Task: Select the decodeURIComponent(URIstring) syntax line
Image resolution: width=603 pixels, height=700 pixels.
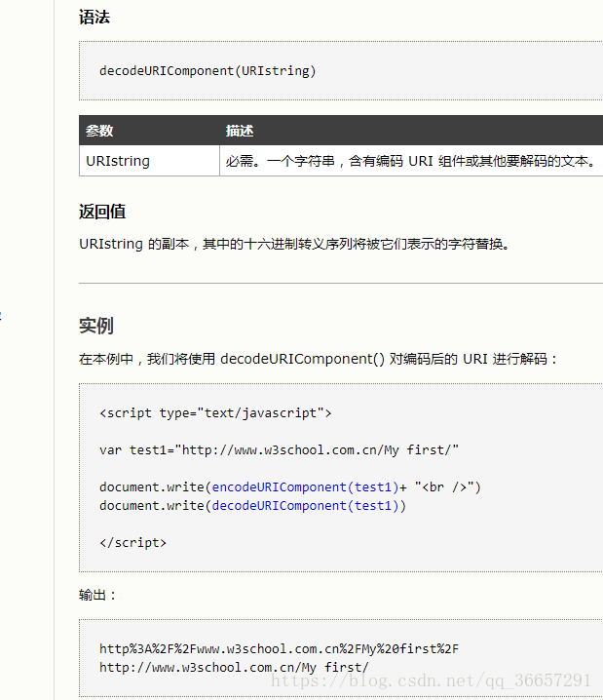Action: click(x=207, y=71)
